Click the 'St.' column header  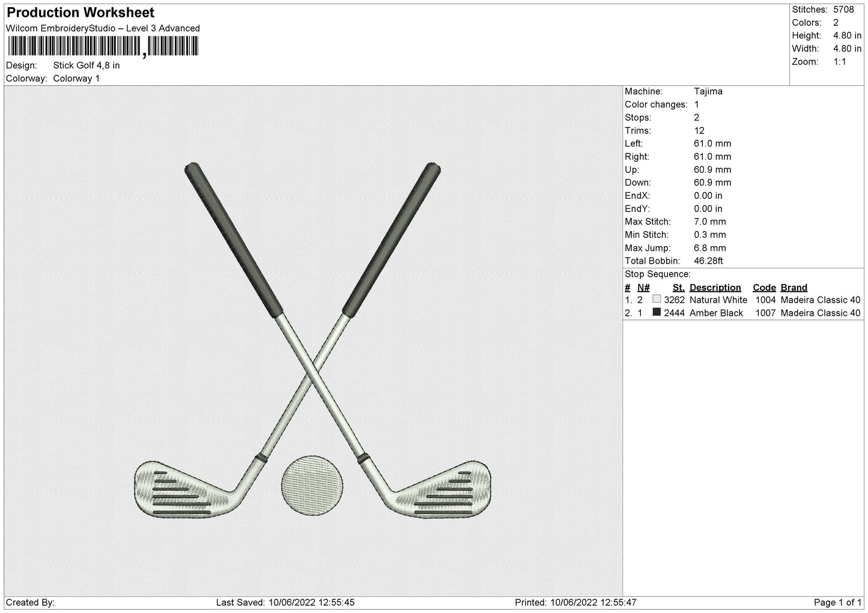679,288
